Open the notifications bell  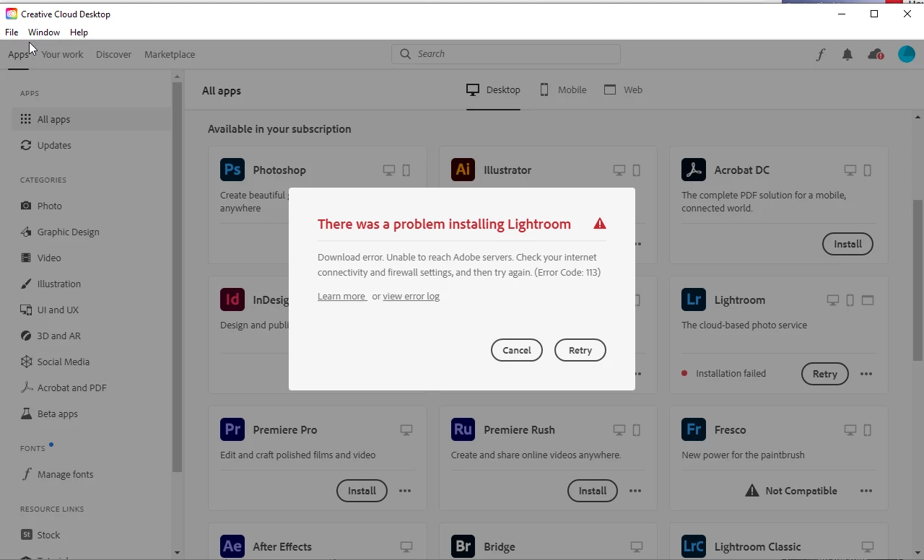(x=847, y=54)
